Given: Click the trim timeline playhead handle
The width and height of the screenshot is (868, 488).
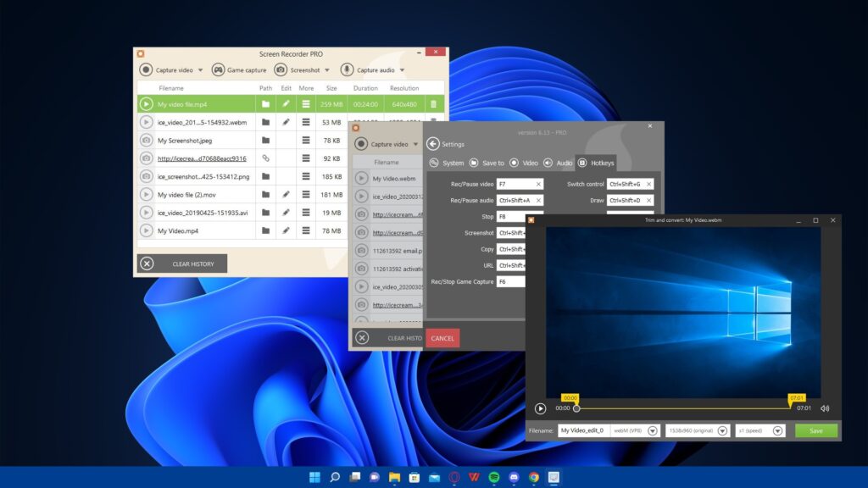Looking at the screenshot, I should [576, 408].
